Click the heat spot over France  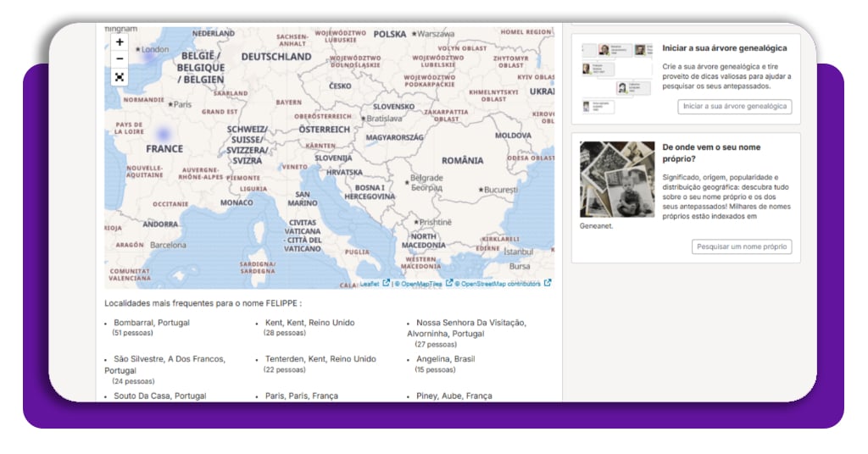click(163, 133)
